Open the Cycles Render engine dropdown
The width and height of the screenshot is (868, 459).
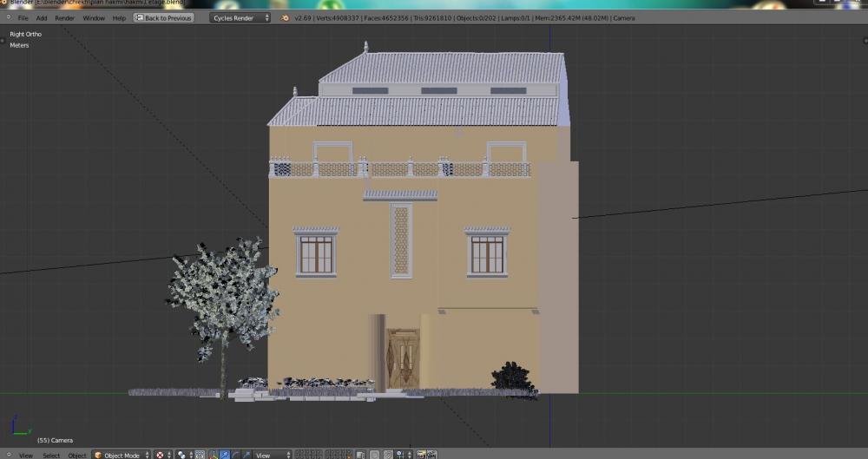click(240, 17)
